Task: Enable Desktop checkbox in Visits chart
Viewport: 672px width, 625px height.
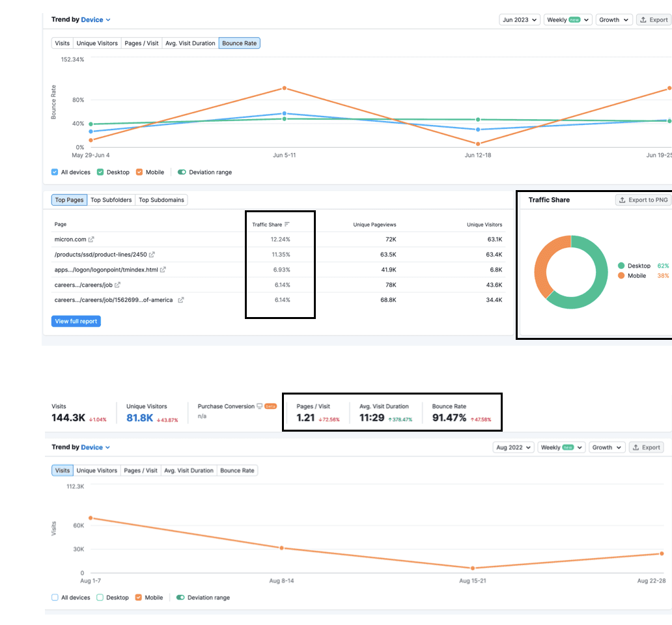Action: (x=100, y=598)
